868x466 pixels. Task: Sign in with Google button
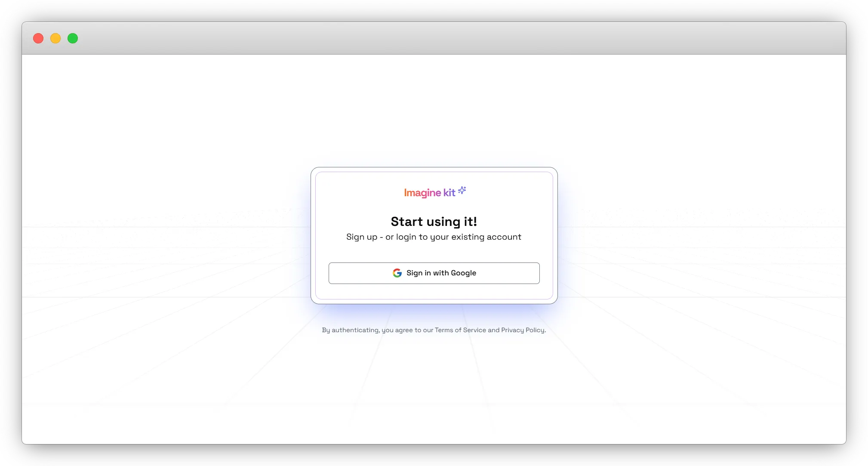coord(434,273)
